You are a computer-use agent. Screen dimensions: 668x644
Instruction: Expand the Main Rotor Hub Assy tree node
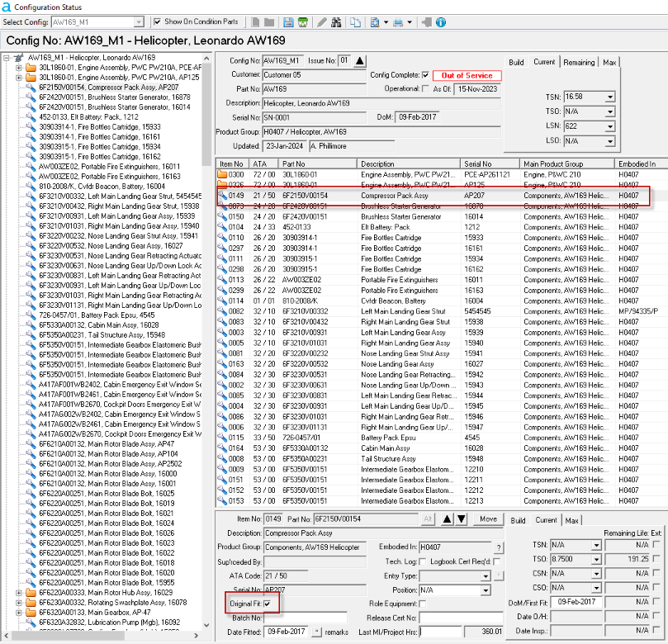coord(19,592)
